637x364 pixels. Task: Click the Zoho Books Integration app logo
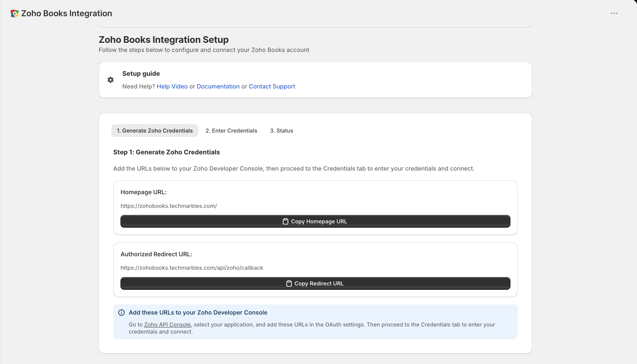tap(14, 13)
